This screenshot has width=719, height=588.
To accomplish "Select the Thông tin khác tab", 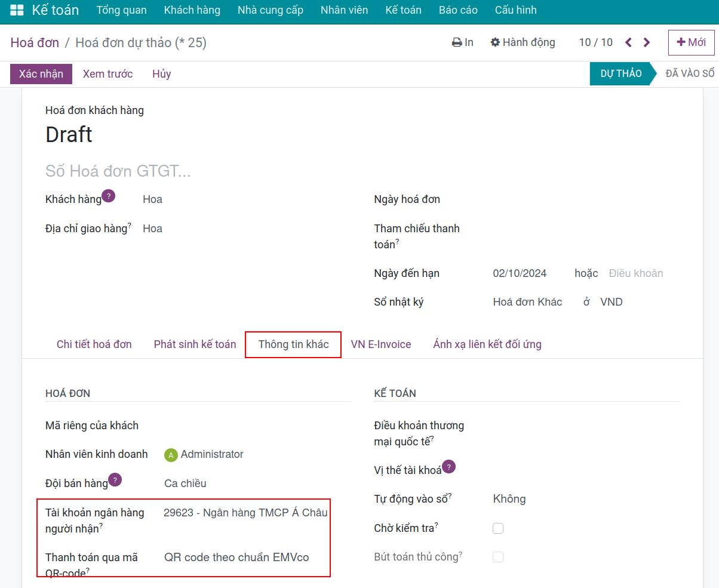I will 293,344.
